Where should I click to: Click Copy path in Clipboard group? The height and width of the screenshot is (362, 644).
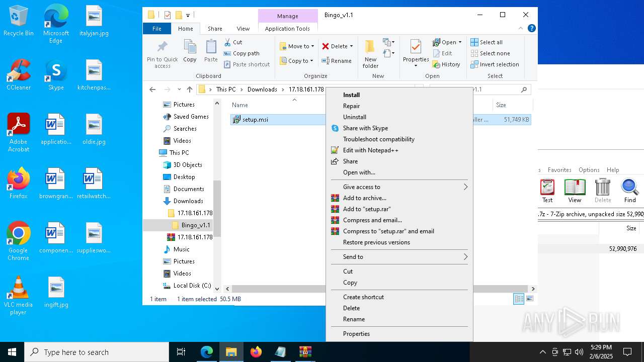tap(242, 53)
